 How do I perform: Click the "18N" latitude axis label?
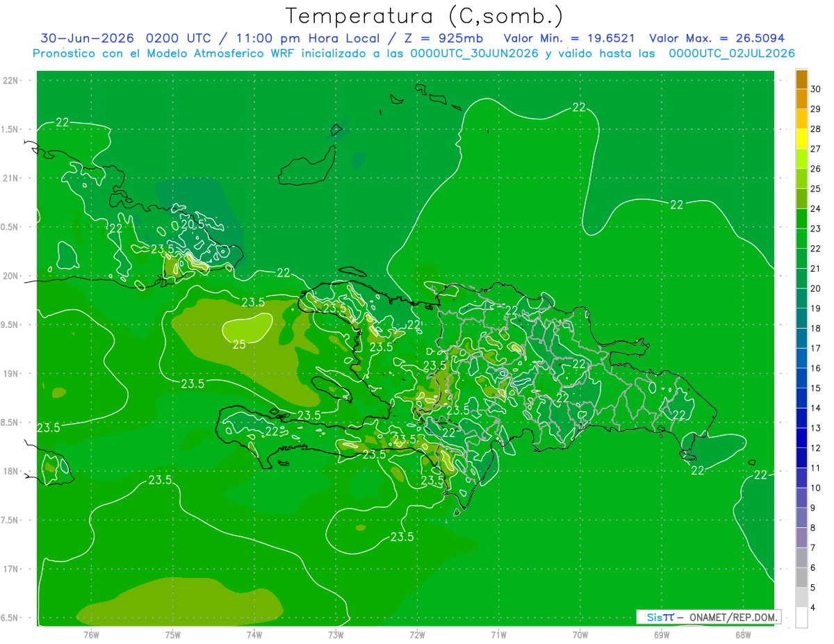coord(11,471)
